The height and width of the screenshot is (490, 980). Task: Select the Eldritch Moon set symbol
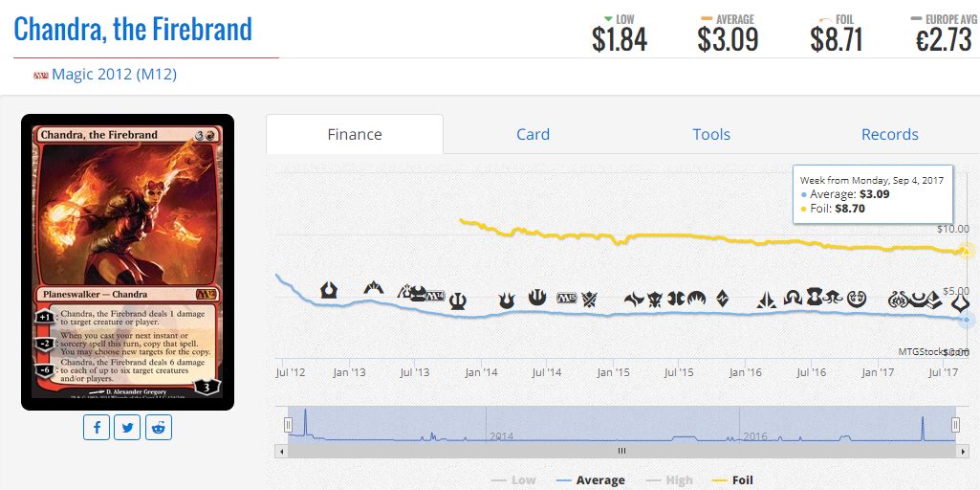coord(833,298)
